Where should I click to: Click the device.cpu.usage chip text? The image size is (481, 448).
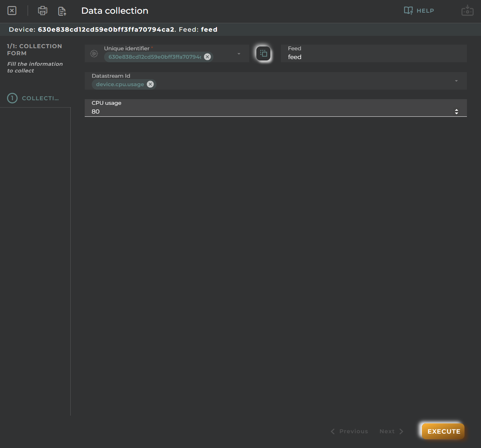pyautogui.click(x=120, y=84)
